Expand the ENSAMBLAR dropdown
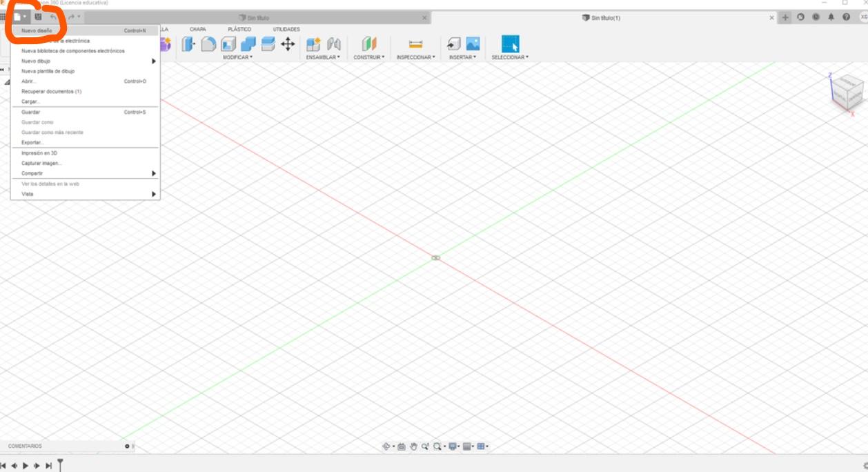 (323, 57)
